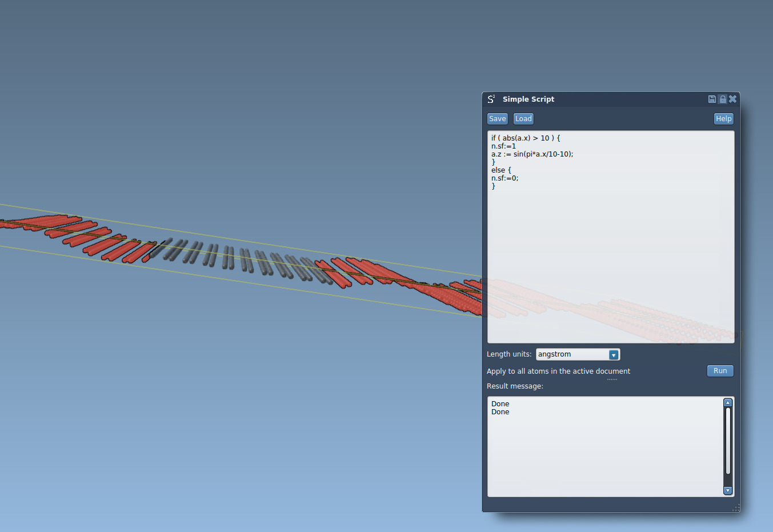The width and height of the screenshot is (773, 532).
Task: Toggle the padlock icon in the Simple Script title bar
Action: (x=722, y=99)
